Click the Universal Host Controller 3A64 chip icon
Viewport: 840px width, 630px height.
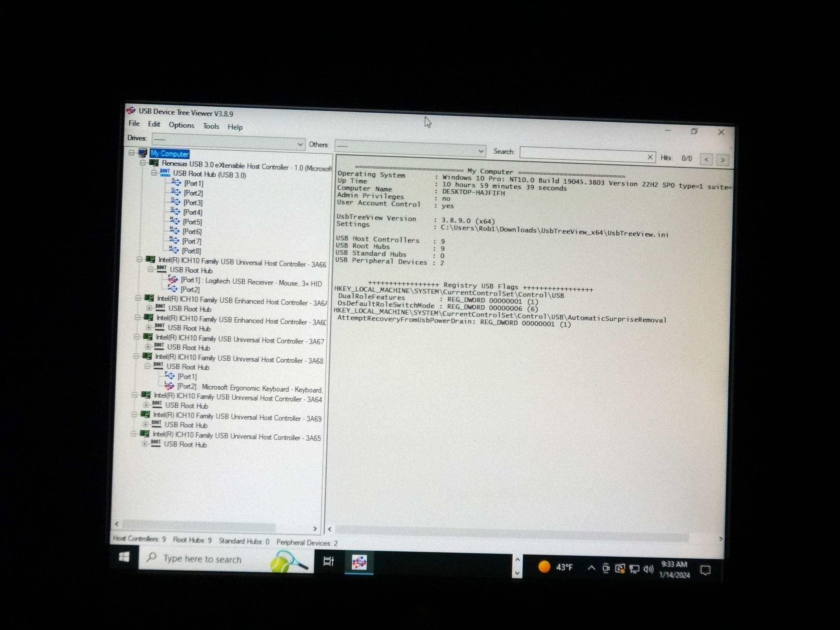[146, 395]
